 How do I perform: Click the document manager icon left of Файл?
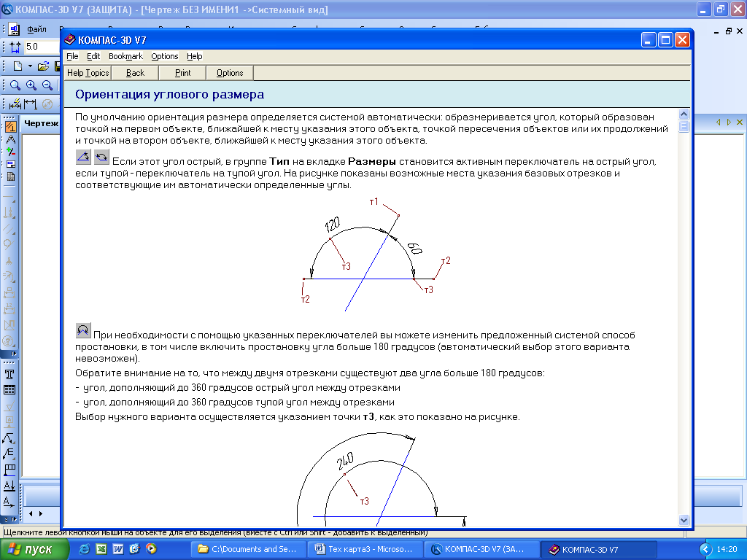coord(14,29)
